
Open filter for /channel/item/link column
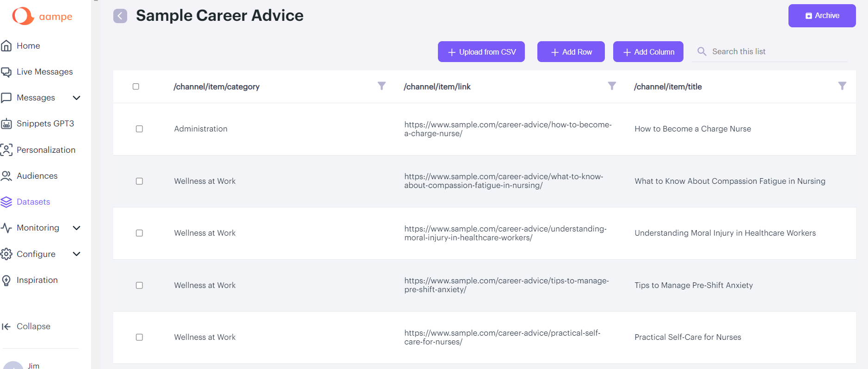pyautogui.click(x=612, y=86)
